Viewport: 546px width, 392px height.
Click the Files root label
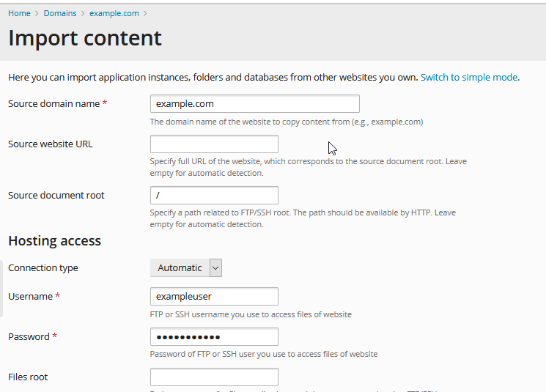pos(28,377)
